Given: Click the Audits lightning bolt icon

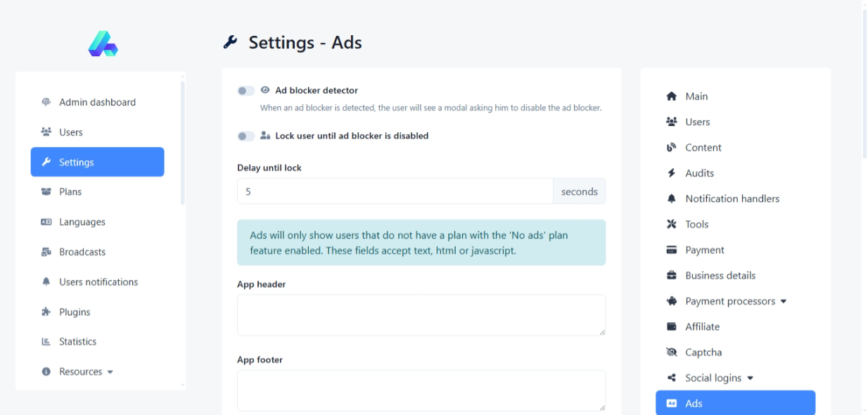Looking at the screenshot, I should [671, 173].
